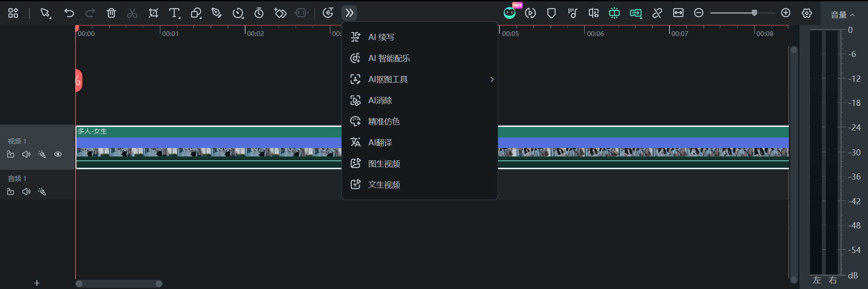Undo the last edit

(69, 13)
